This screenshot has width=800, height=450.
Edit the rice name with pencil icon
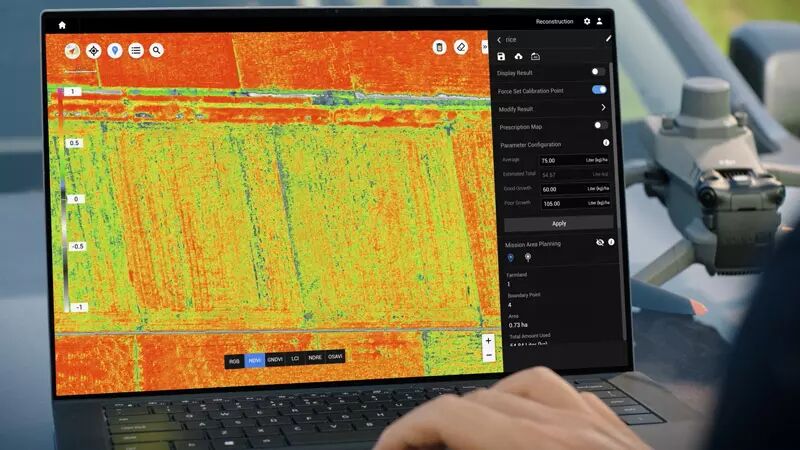[x=608, y=38]
